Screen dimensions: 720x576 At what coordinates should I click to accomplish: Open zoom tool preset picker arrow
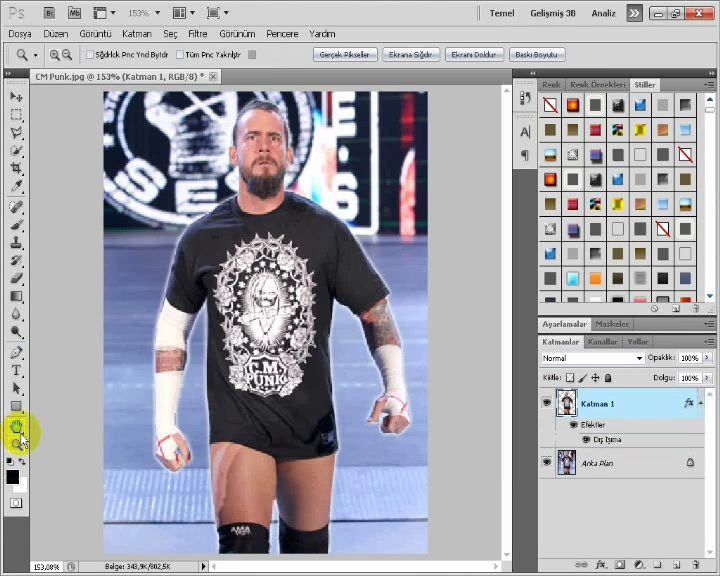(35, 56)
